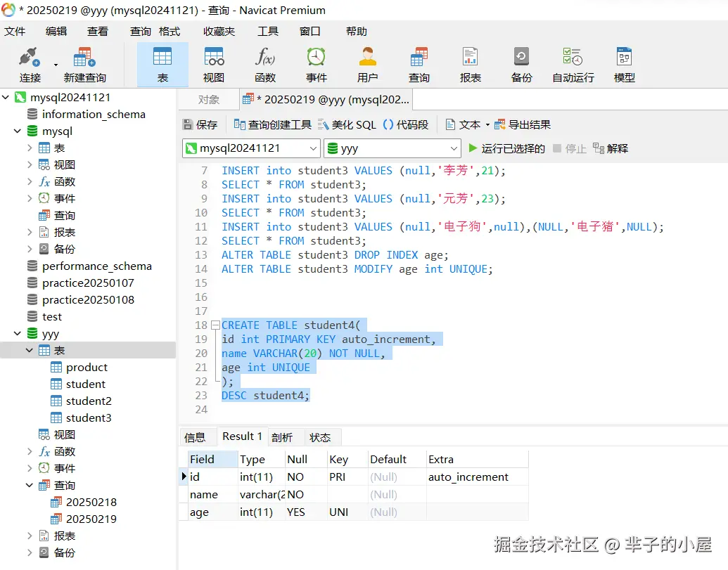Open the 编辑 menu
This screenshot has height=570, width=728.
pos(56,31)
